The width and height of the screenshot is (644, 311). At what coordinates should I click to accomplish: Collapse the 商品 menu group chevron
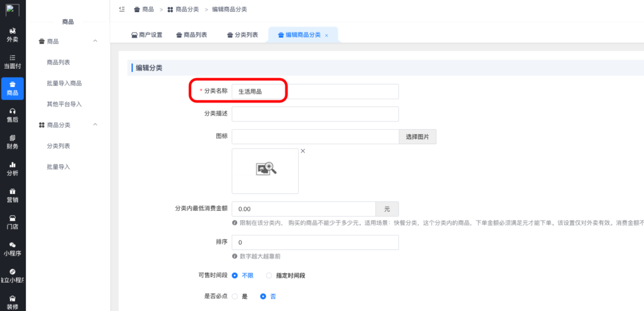pyautogui.click(x=95, y=42)
